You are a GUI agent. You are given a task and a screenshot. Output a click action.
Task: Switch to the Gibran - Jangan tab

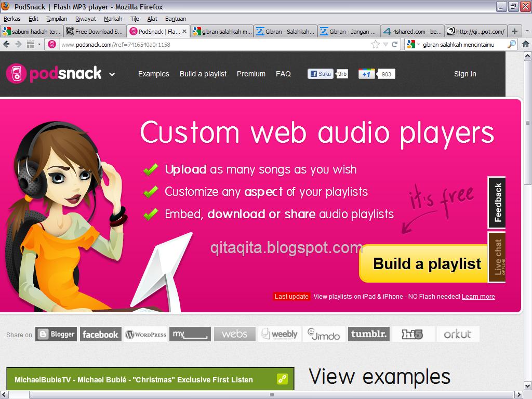pyautogui.click(x=349, y=32)
